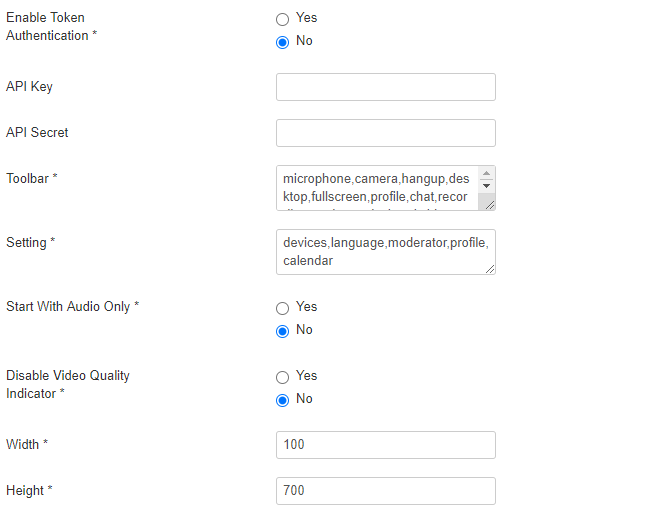Click the API Key input field
The width and height of the screenshot is (656, 530).
[385, 87]
